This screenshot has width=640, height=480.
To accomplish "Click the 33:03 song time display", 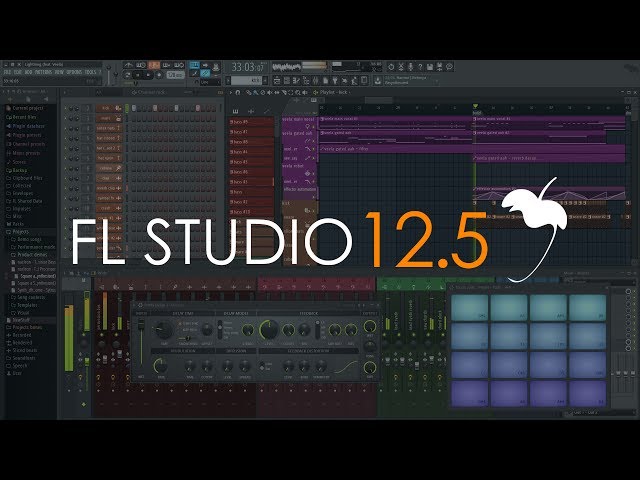I will pos(247,67).
